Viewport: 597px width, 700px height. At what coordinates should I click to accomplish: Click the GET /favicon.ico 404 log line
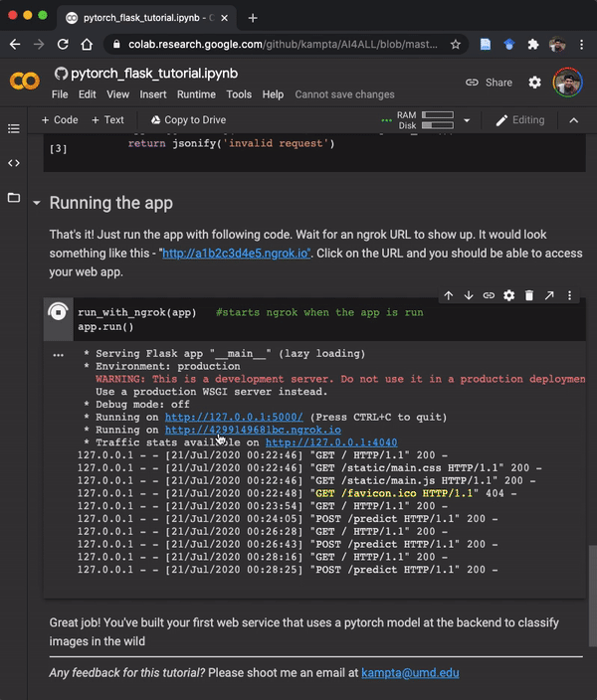click(x=298, y=493)
